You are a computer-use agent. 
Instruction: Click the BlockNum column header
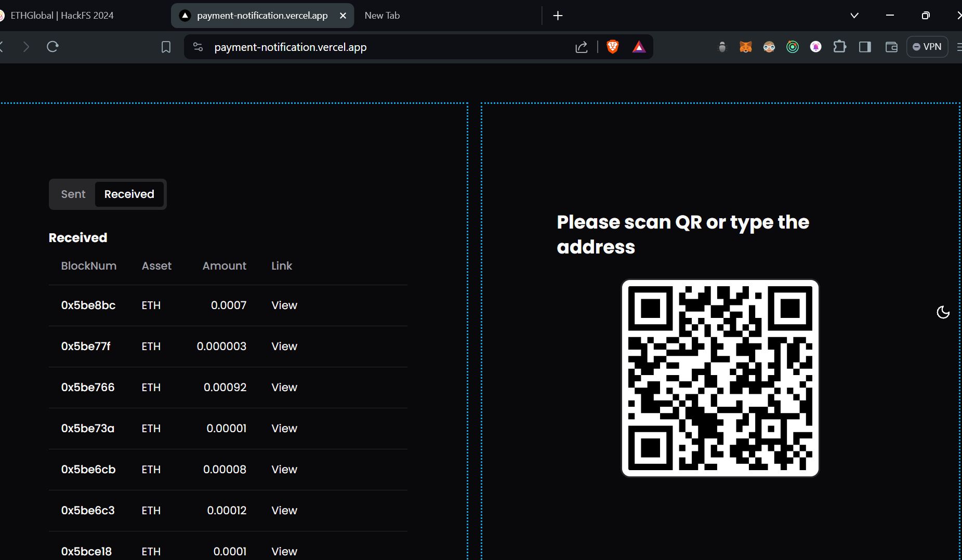[x=89, y=266]
